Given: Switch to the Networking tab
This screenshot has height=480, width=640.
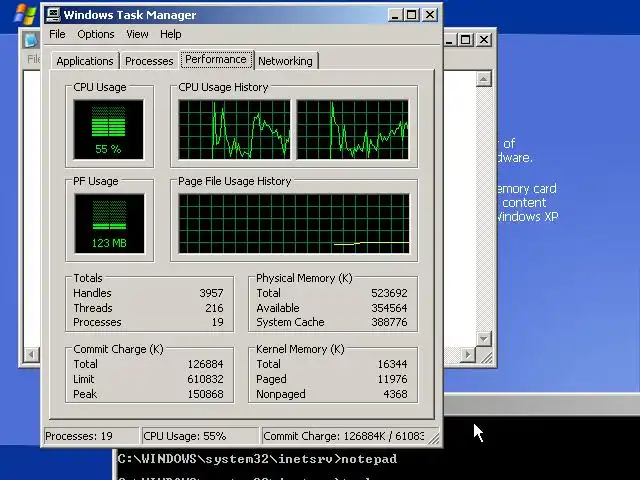Looking at the screenshot, I should coord(285,61).
